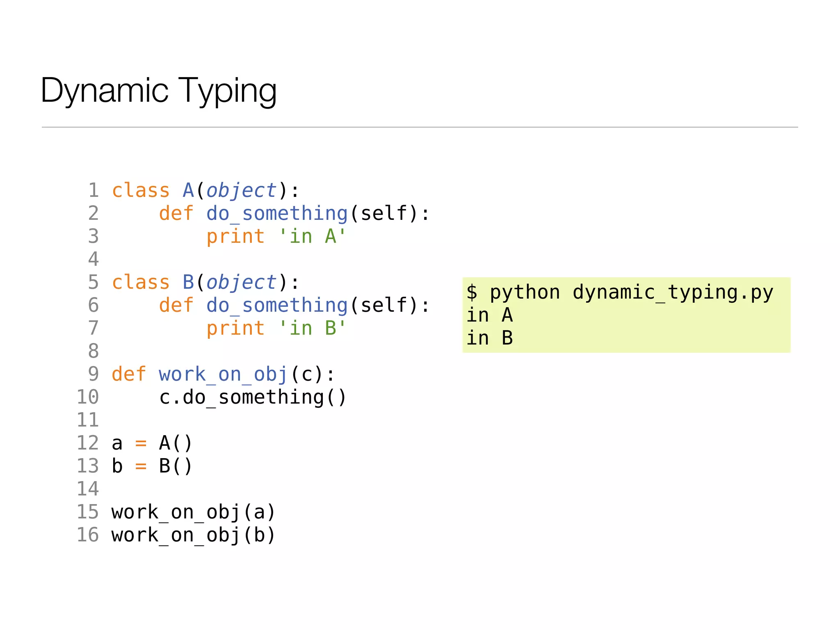Image resolution: width=840 pixels, height=630 pixels.
Task: Click the 'work_on_obj(b)' call
Action: click(x=193, y=535)
